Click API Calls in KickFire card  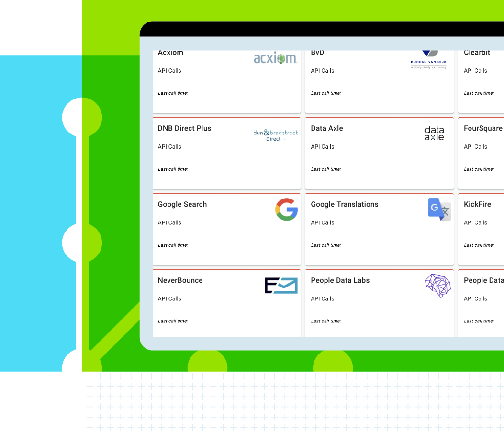click(475, 223)
